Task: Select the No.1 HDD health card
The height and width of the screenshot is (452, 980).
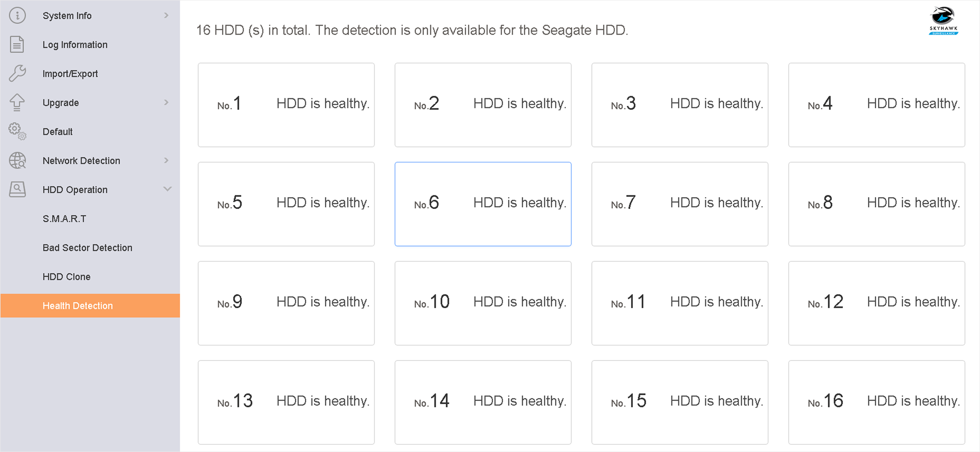Action: (286, 105)
